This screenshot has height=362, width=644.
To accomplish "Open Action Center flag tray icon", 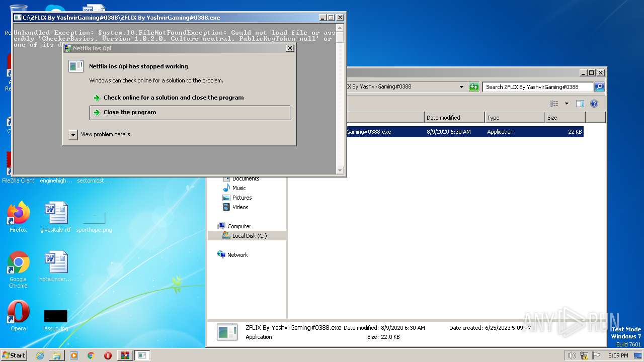I will point(596,355).
